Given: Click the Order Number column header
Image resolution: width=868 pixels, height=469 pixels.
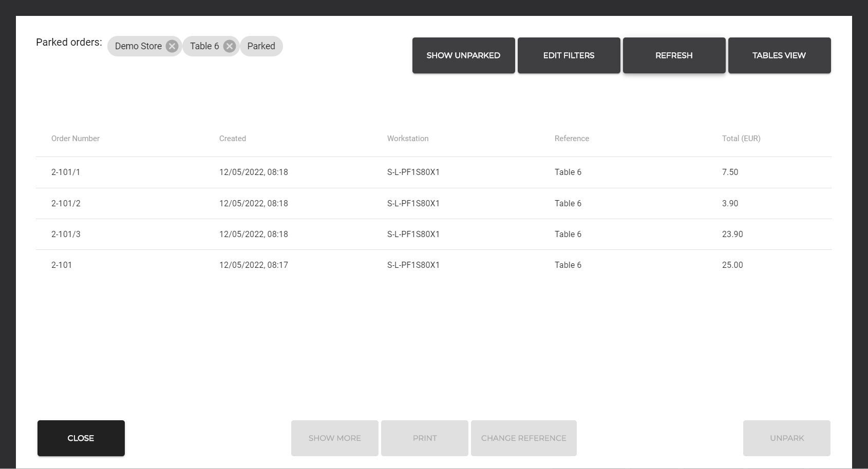Looking at the screenshot, I should [x=76, y=139].
